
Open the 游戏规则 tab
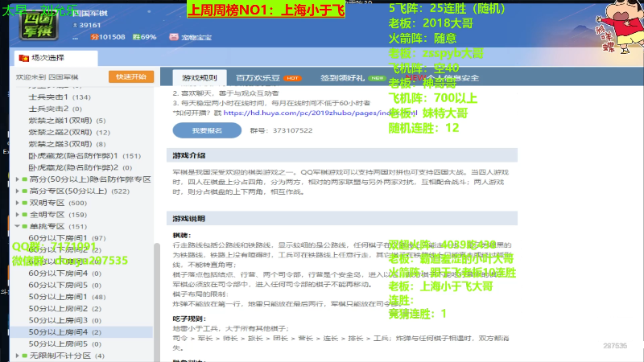[199, 77]
